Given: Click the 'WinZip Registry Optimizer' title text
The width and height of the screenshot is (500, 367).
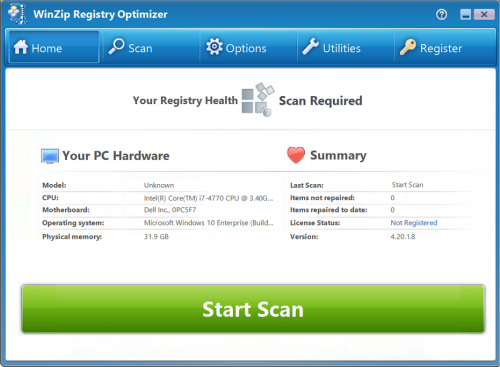Looking at the screenshot, I should (100, 15).
